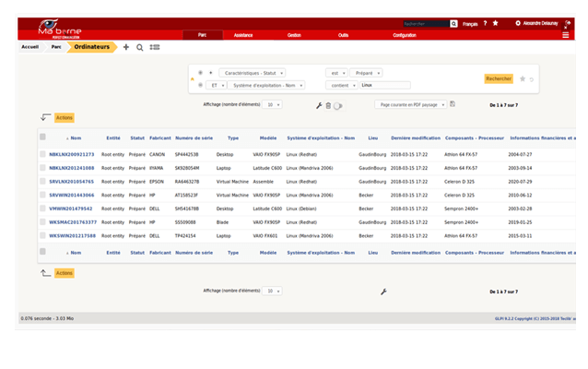Image resolution: width=588 pixels, height=369 pixels.
Task: Open help via the question mark icon
Action: pyautogui.click(x=485, y=23)
